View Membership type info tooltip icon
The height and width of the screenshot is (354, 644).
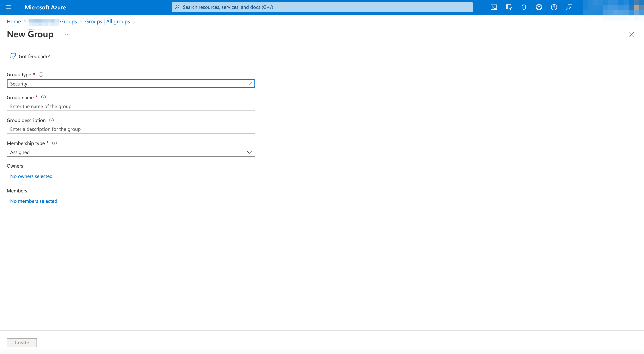pos(55,143)
